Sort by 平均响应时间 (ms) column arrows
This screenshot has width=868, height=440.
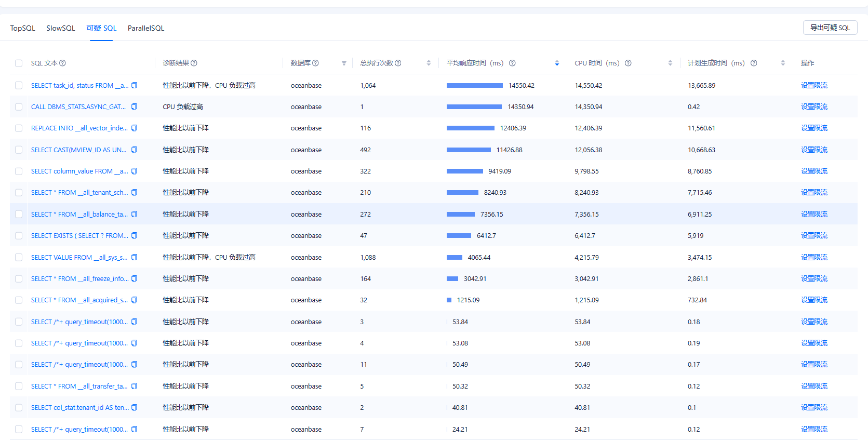pos(557,63)
